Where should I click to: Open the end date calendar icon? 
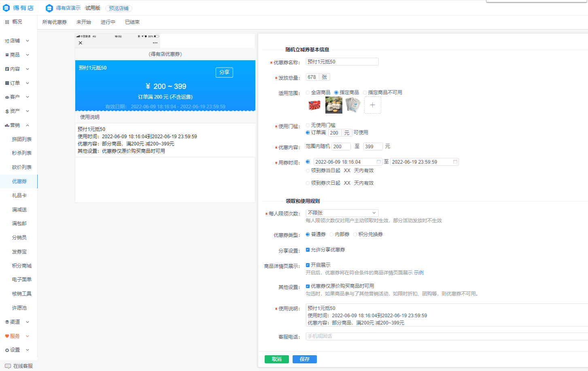coord(455,162)
